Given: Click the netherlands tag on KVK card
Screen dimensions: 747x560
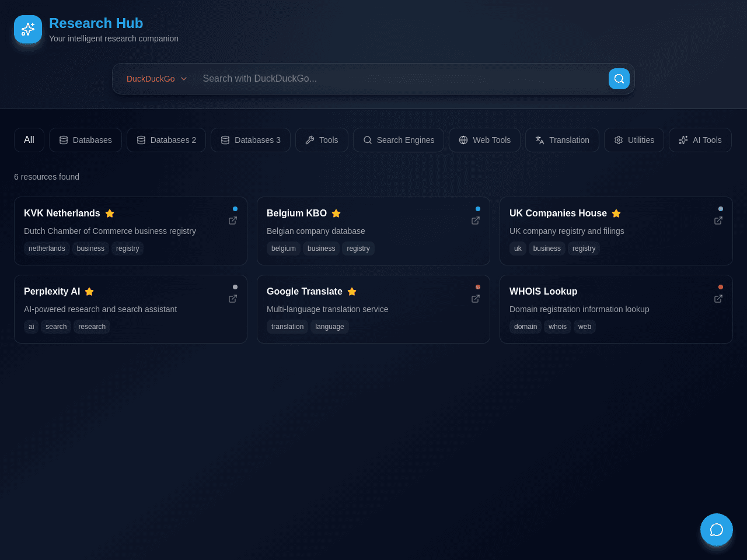Looking at the screenshot, I should [47, 249].
